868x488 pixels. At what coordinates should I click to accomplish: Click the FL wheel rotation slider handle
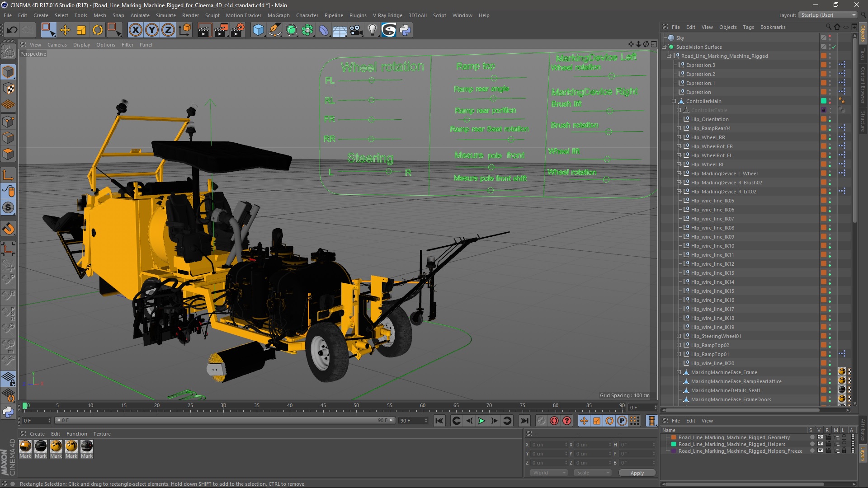372,80
